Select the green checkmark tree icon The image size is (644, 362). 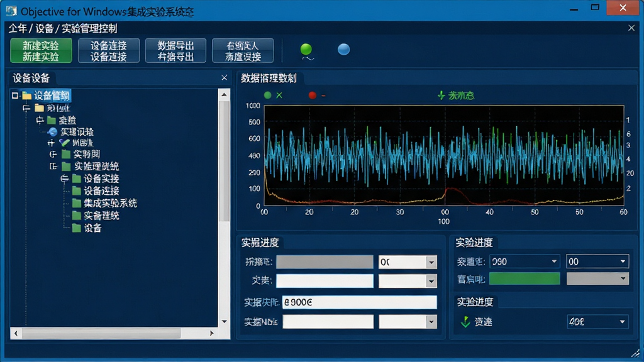(x=65, y=143)
